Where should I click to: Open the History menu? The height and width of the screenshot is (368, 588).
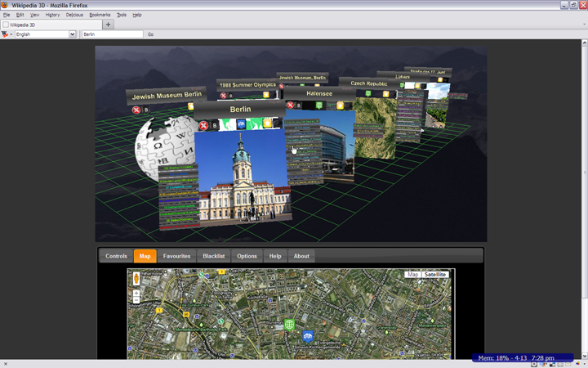52,15
